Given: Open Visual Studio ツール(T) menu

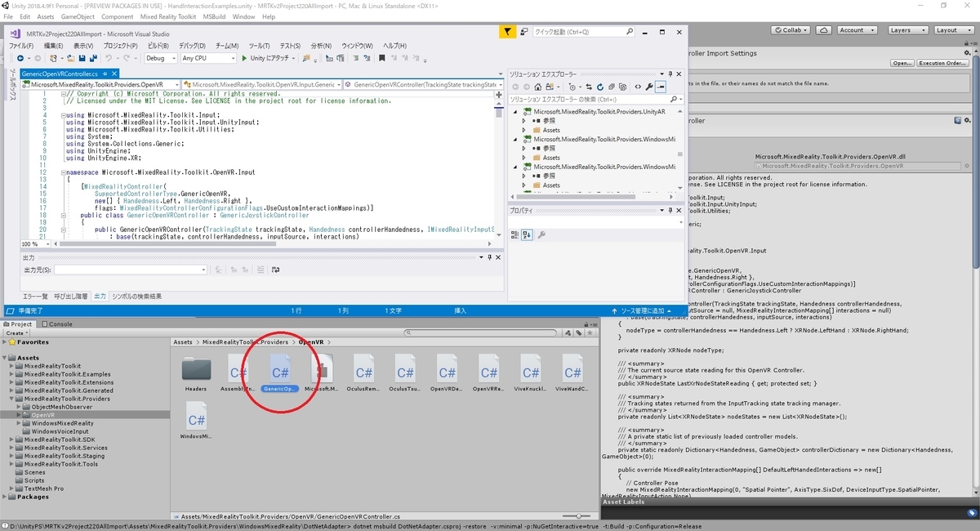Looking at the screenshot, I should tap(259, 46).
